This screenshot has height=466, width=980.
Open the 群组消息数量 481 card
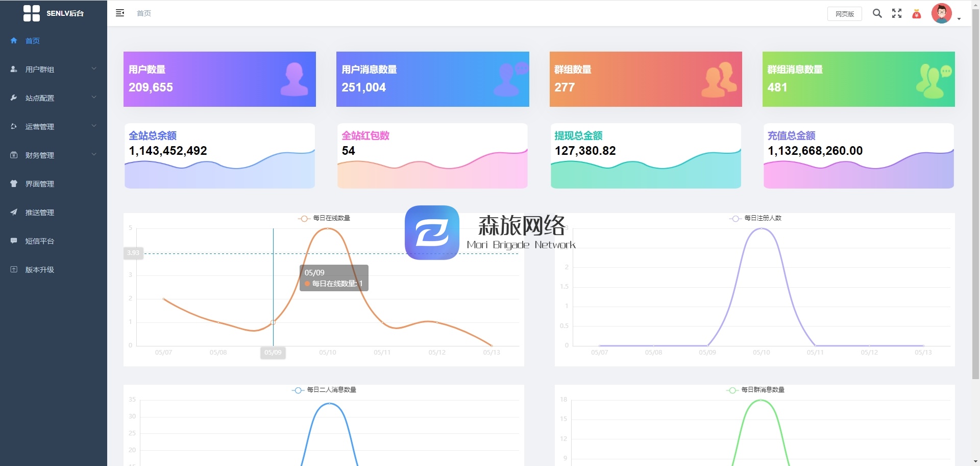[859, 79]
